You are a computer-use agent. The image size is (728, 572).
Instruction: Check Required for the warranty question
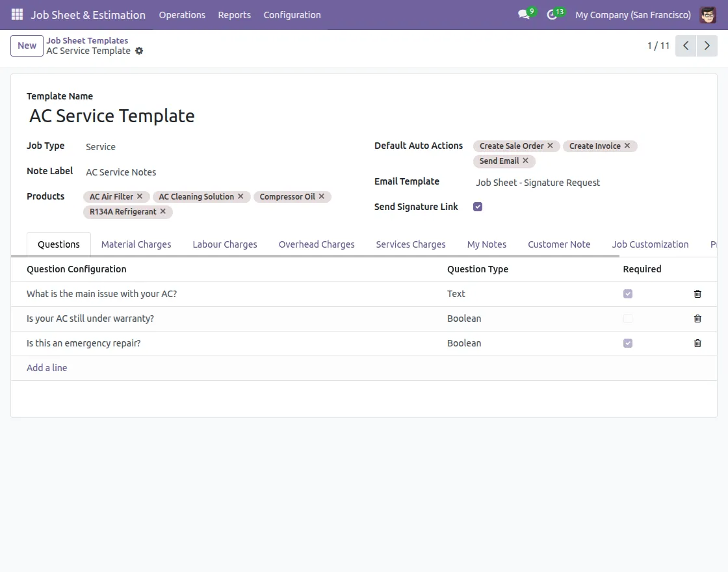[x=627, y=318]
